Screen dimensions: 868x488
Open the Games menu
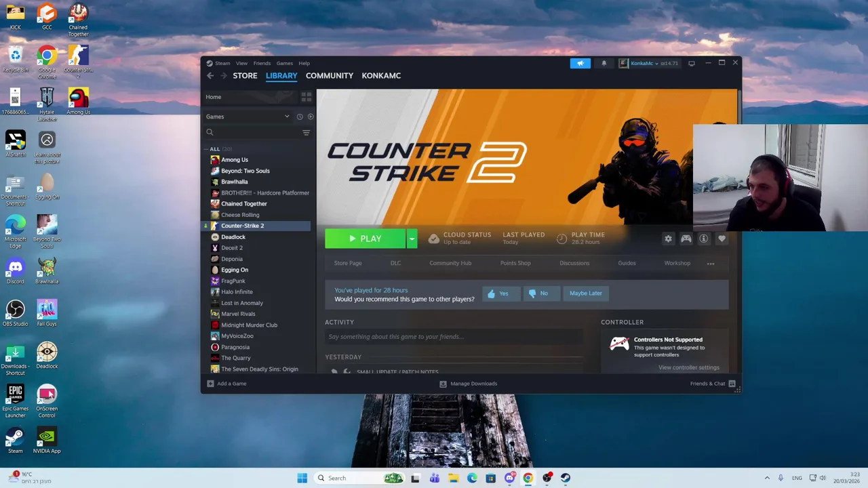click(285, 63)
